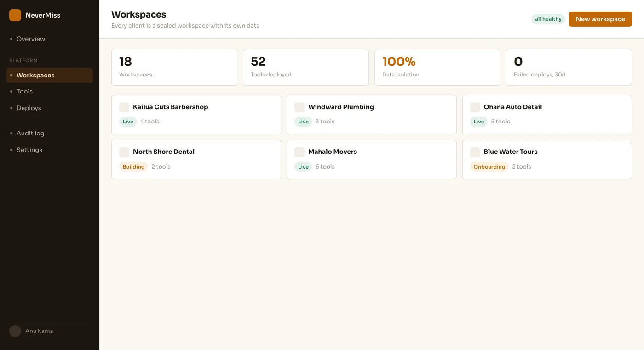Click the Live badge on Ohana Auto Detail
This screenshot has width=644, height=350.
(479, 122)
